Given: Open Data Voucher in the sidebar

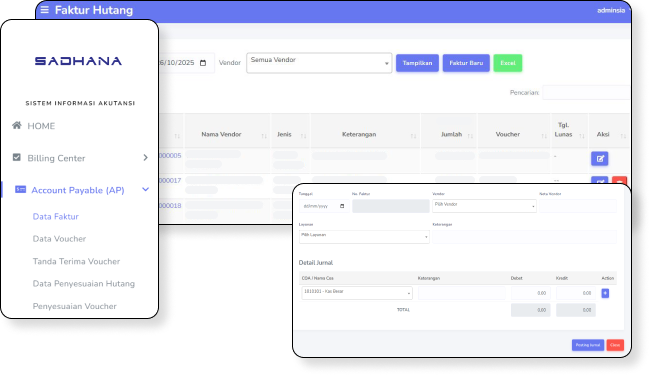Looking at the screenshot, I should pos(59,239).
